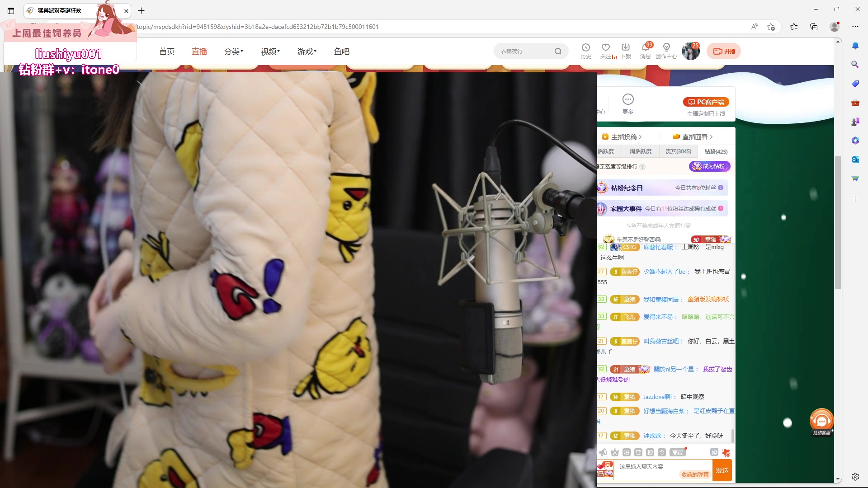Click the Edge sidebar bell icon

pyautogui.click(x=855, y=46)
